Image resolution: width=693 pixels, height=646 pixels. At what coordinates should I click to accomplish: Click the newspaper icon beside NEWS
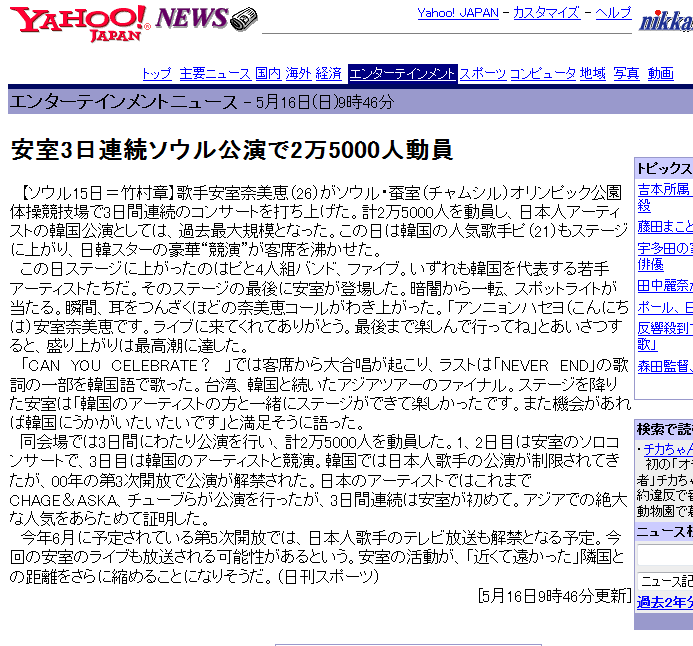click(244, 19)
